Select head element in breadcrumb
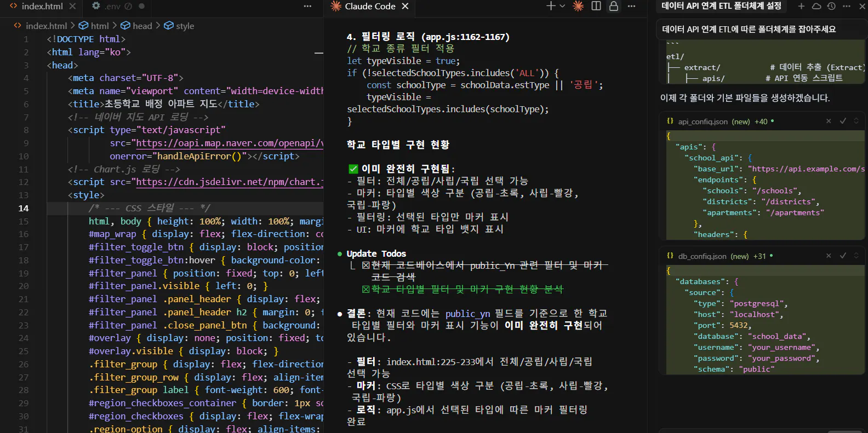868x433 pixels. [x=142, y=26]
